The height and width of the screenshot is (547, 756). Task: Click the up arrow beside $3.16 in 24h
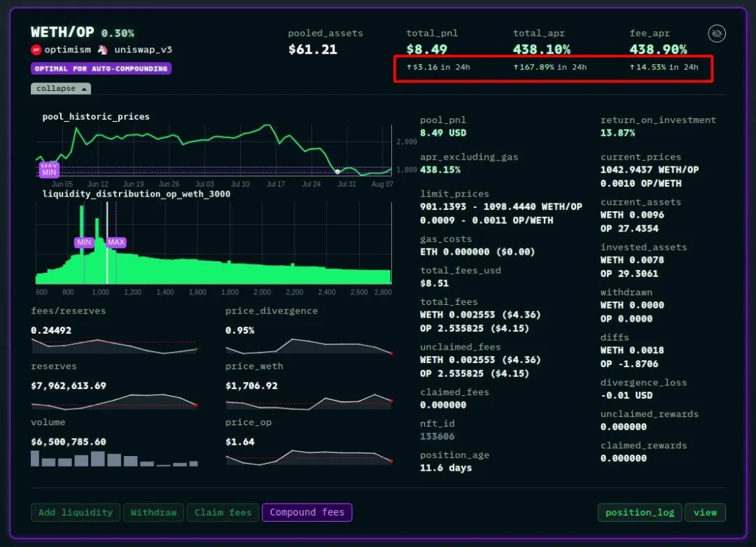(409, 67)
